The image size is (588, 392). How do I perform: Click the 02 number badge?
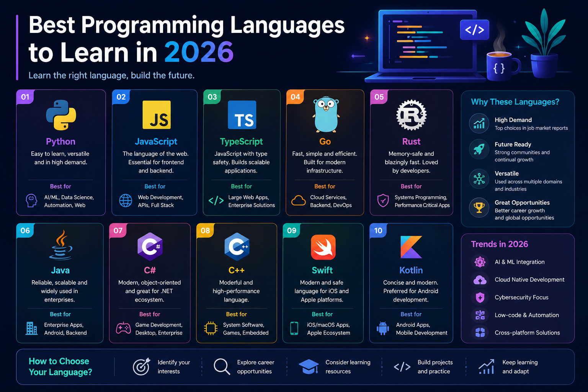point(121,97)
